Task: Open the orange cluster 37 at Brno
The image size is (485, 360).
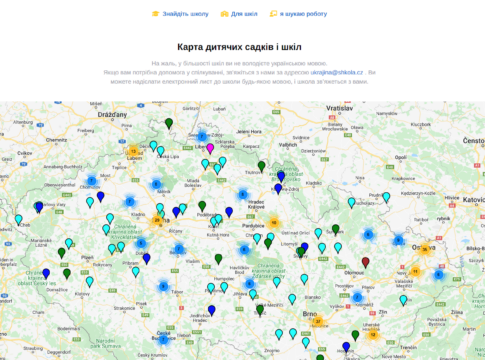Action: coord(318,321)
